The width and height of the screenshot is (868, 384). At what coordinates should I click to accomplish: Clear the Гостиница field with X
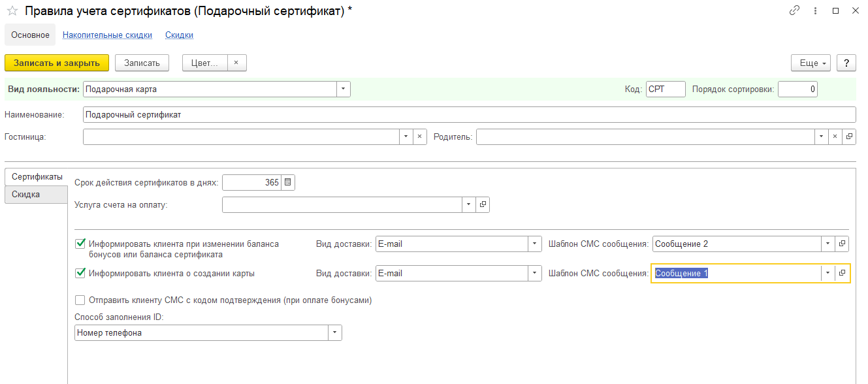pos(420,136)
